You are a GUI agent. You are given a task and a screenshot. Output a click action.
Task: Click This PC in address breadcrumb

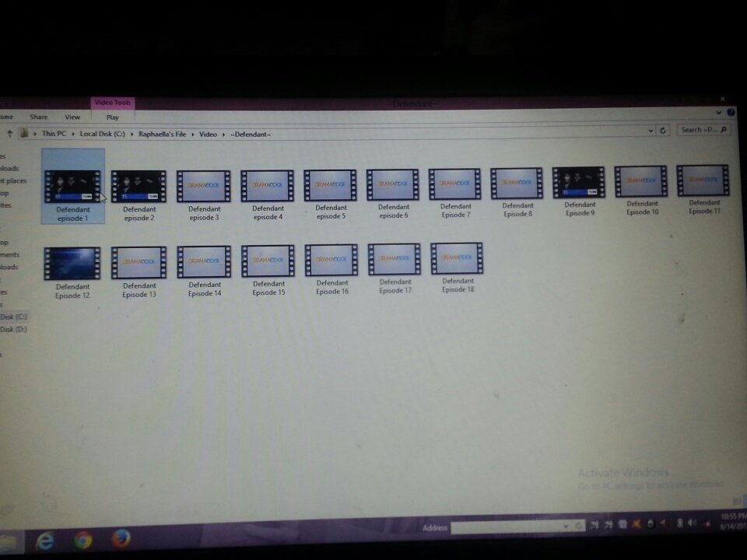pyautogui.click(x=54, y=134)
